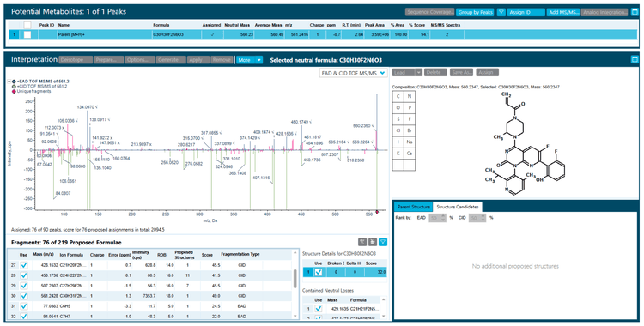
Task: Select the P element cell
Action: (x=409, y=107)
